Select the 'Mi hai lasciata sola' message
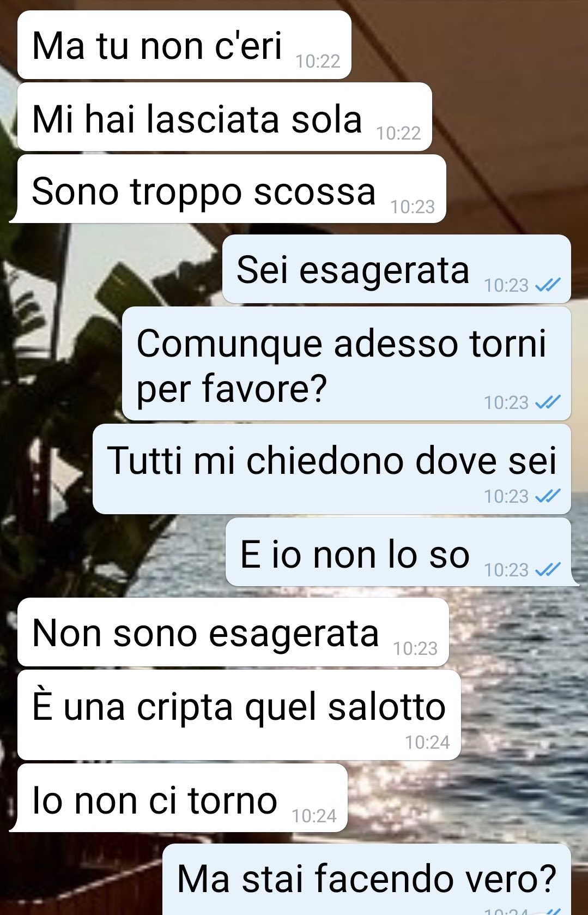 225,117
